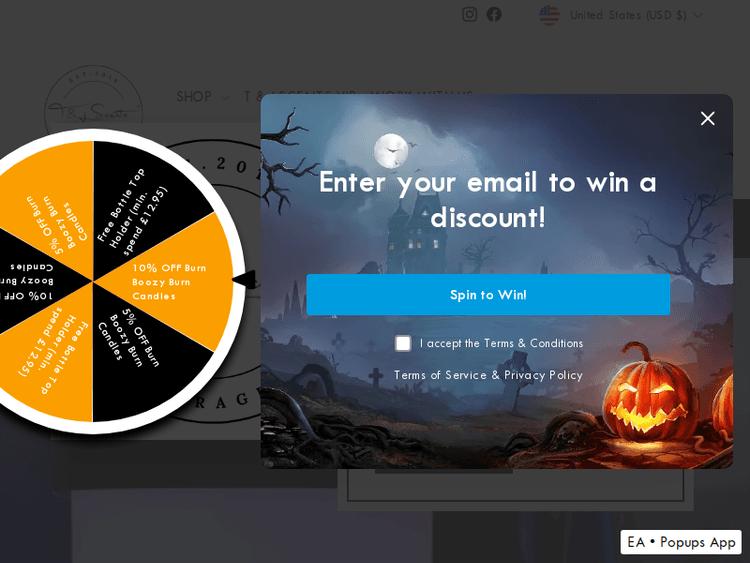This screenshot has width=750, height=563.
Task: Click the full moon in popup
Action: pos(391,151)
